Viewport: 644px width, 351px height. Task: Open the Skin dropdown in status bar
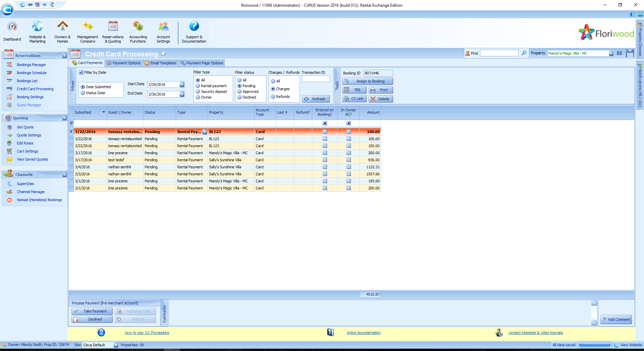click(116, 345)
